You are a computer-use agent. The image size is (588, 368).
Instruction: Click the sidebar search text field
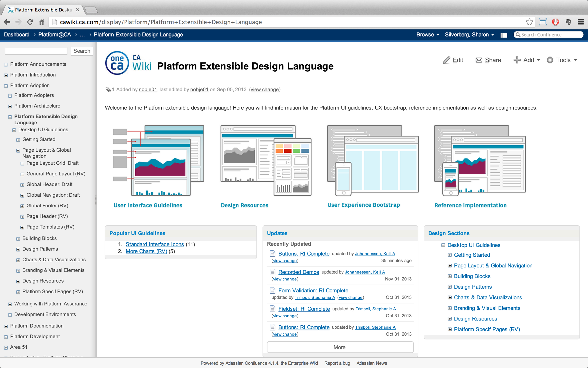(x=36, y=51)
